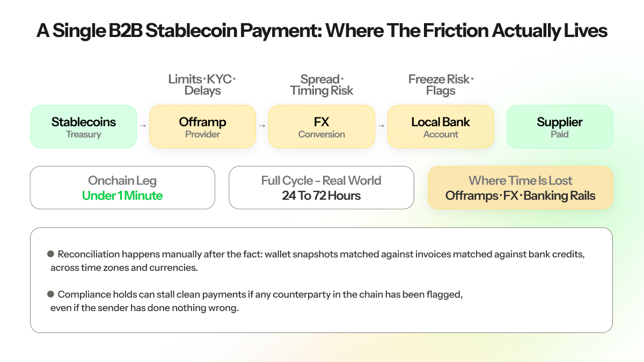Click the Offramps · FX · Banking Rails text
The width and height of the screenshot is (644, 362).
pos(520,196)
